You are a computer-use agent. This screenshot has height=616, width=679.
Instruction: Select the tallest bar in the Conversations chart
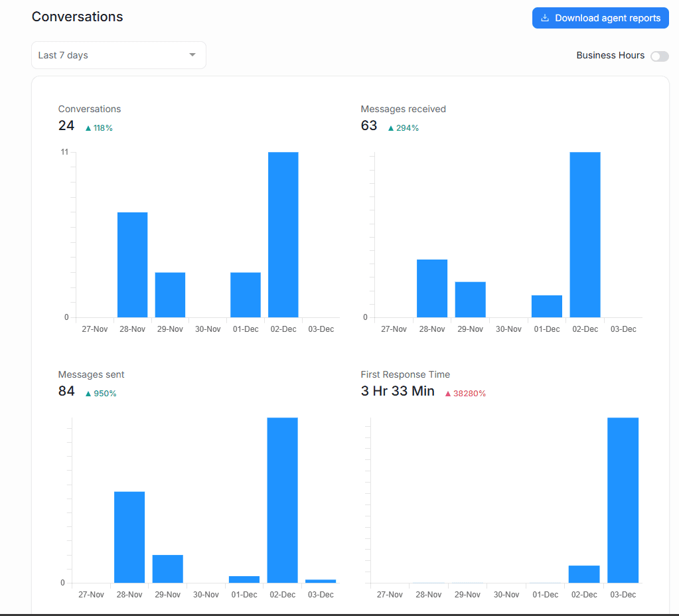pos(283,232)
